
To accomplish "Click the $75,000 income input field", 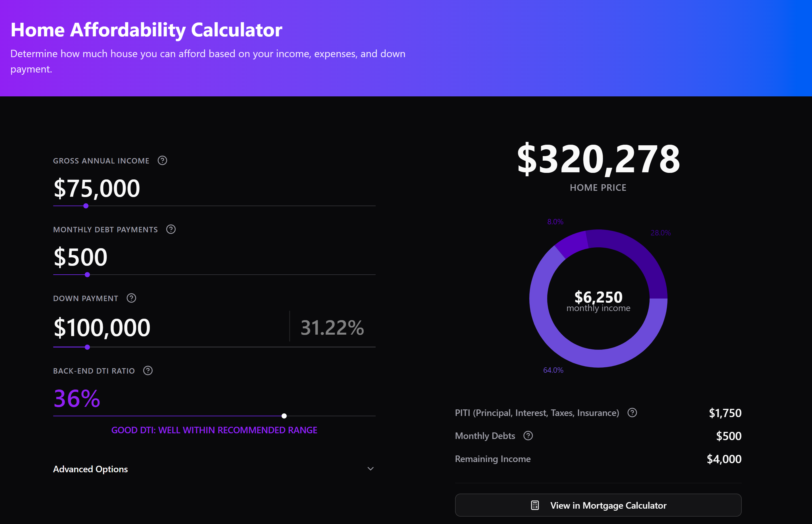I will click(97, 188).
